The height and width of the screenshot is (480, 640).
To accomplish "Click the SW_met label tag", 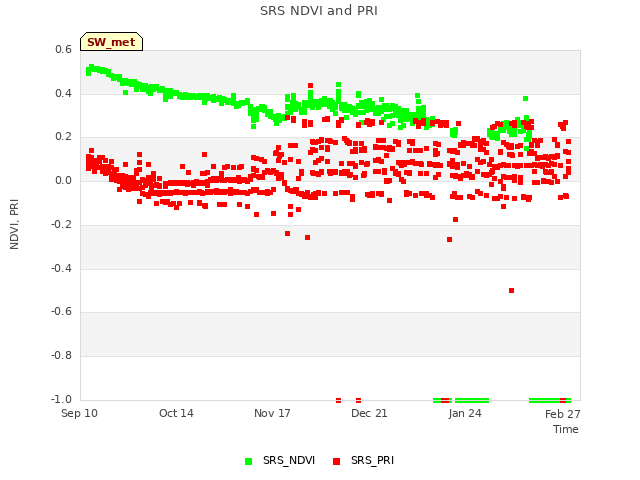I will [x=111, y=42].
